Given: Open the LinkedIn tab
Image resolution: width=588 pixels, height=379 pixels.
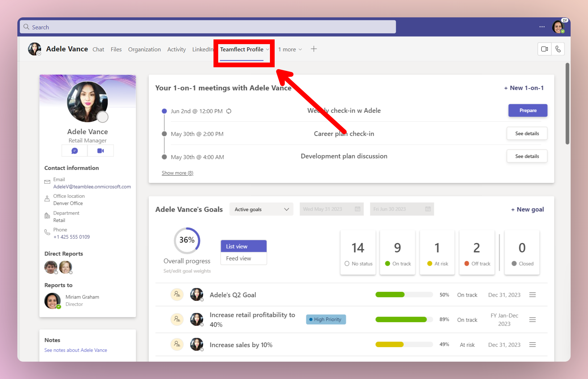Looking at the screenshot, I should [203, 49].
